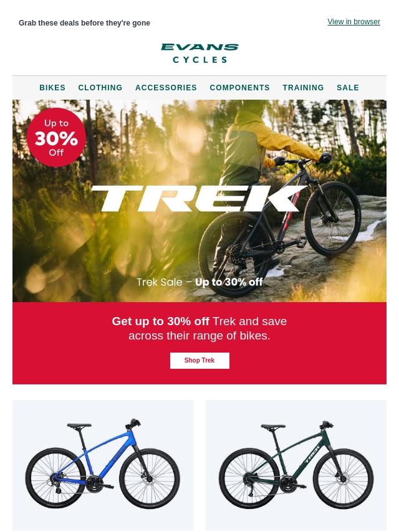Select TRAINING in the navigation
Screen dimensions: 399x532
(x=303, y=88)
